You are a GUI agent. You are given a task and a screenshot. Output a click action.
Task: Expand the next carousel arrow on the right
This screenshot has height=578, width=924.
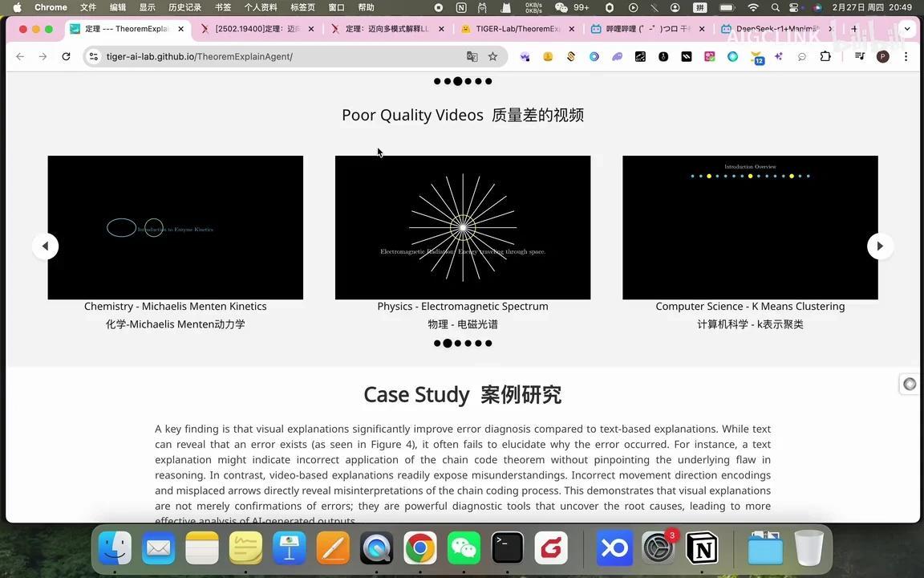click(x=879, y=246)
